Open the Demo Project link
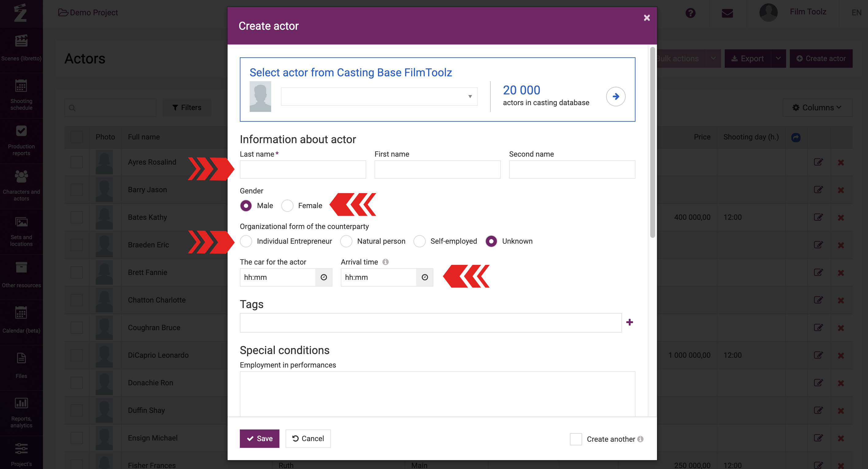The height and width of the screenshot is (469, 868). coord(88,13)
